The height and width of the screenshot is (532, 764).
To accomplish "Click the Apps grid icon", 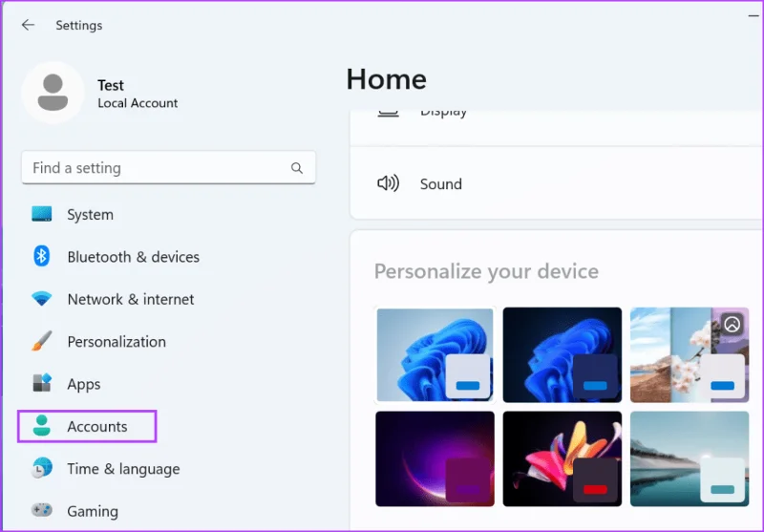I will tap(42, 383).
